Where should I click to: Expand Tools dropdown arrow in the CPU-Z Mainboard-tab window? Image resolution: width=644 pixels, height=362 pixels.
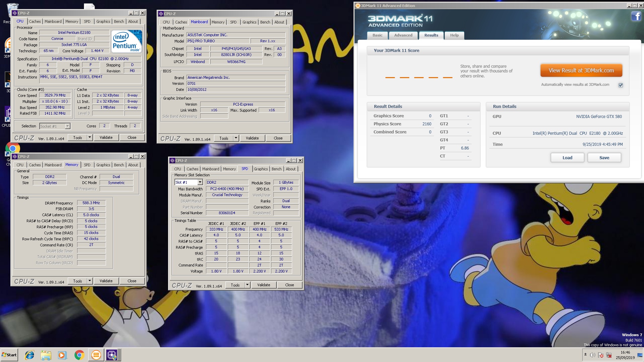[x=236, y=138]
